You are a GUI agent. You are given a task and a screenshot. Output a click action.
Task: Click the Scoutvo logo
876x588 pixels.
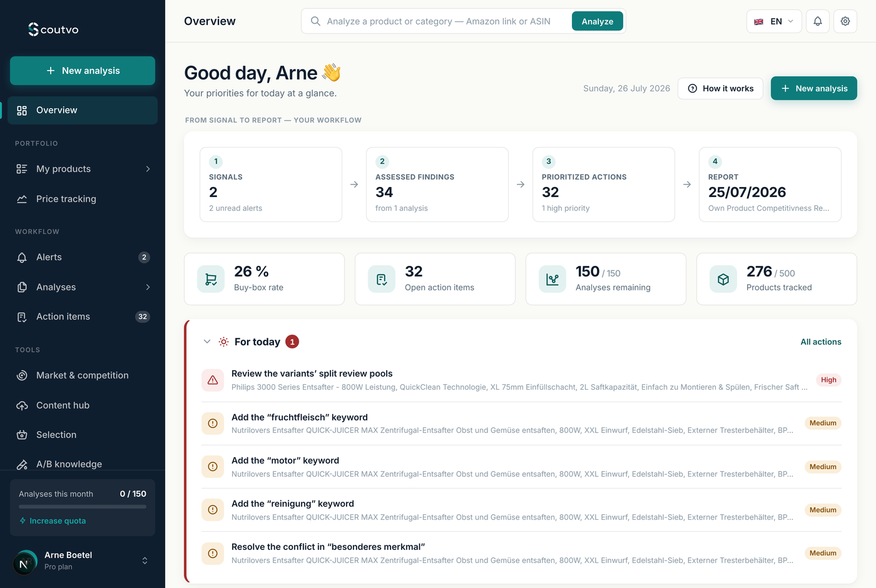(x=53, y=29)
